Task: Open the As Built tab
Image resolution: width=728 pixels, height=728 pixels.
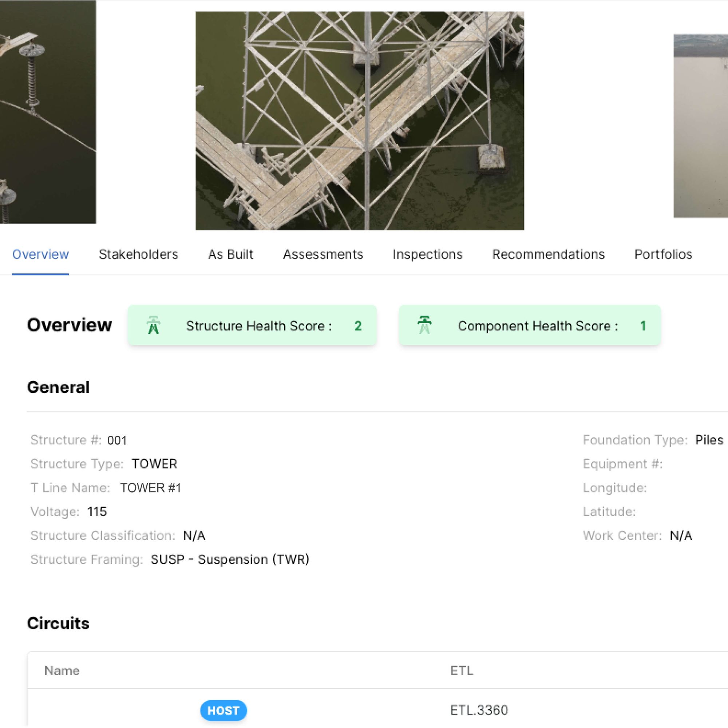Action: 230,254
